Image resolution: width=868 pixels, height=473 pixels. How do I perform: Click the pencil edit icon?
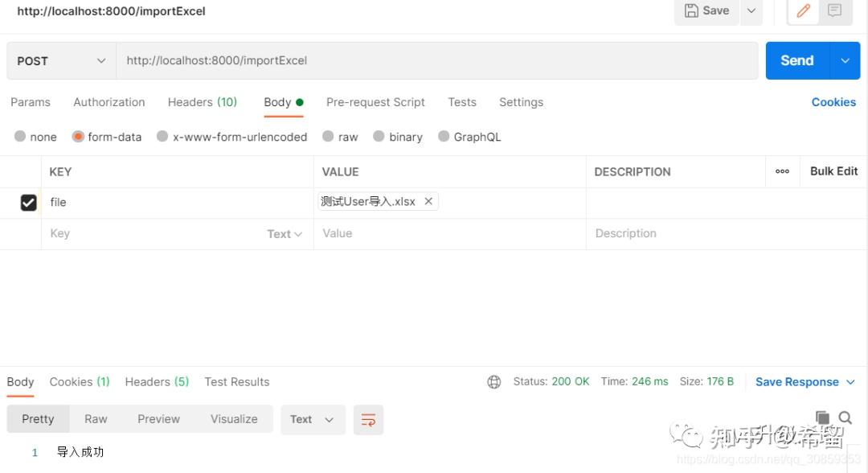click(x=803, y=11)
